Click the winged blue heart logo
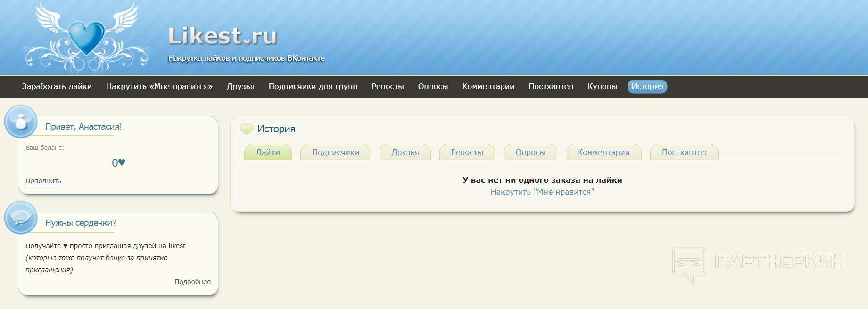 (x=86, y=38)
